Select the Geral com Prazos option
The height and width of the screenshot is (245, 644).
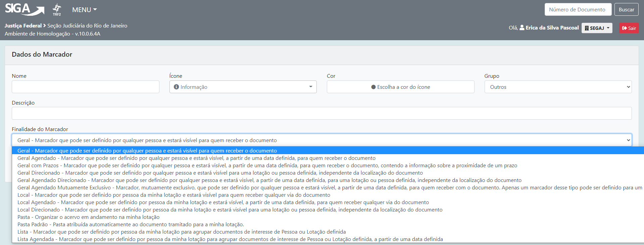point(267,166)
